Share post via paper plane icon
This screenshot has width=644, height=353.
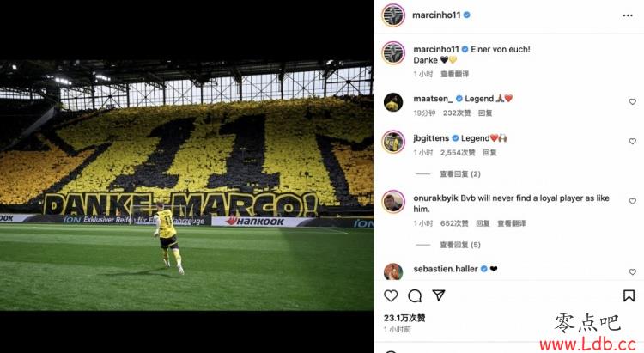(439, 295)
